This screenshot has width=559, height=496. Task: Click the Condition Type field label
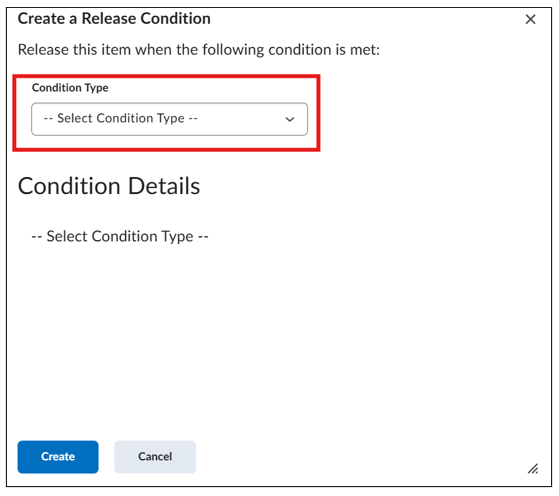point(70,88)
